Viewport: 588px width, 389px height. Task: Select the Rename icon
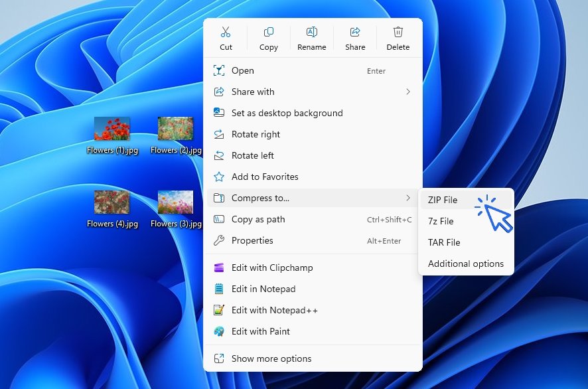pyautogui.click(x=311, y=33)
